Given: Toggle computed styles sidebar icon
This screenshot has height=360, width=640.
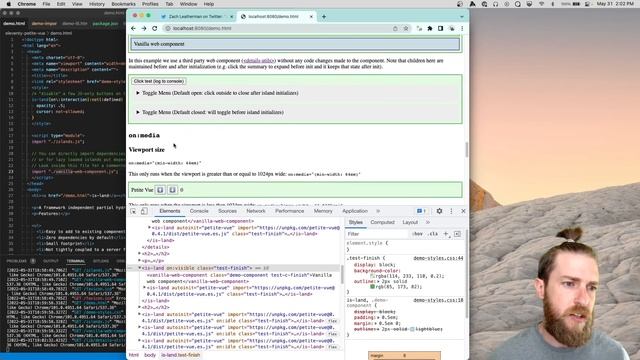Looking at the screenshot, I should pyautogui.click(x=457, y=234).
